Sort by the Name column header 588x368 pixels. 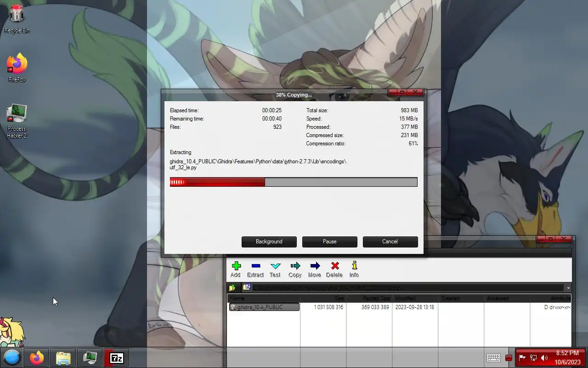(264, 299)
